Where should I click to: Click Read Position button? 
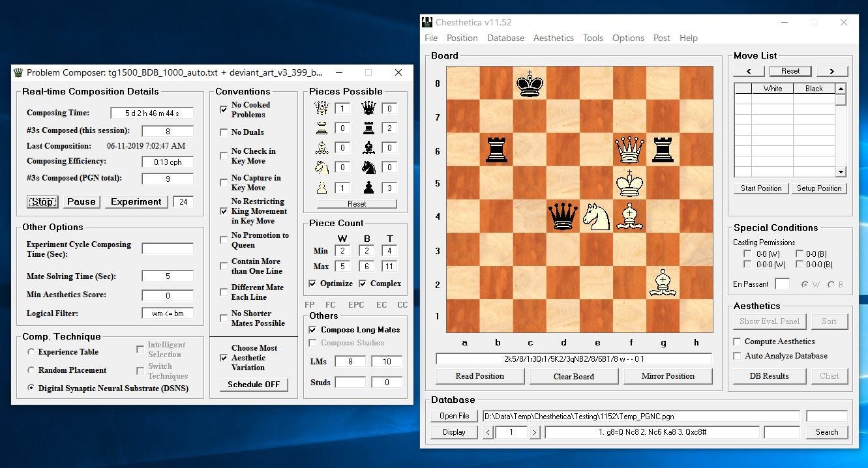click(480, 376)
